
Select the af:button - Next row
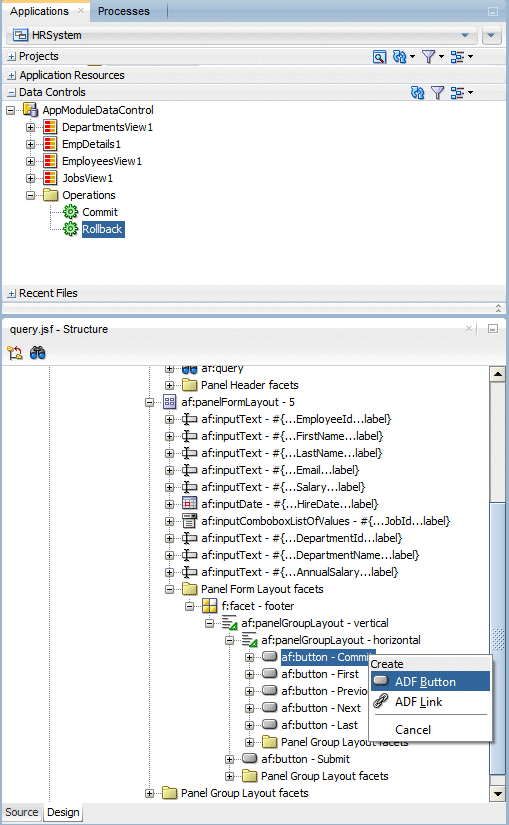[x=321, y=708]
